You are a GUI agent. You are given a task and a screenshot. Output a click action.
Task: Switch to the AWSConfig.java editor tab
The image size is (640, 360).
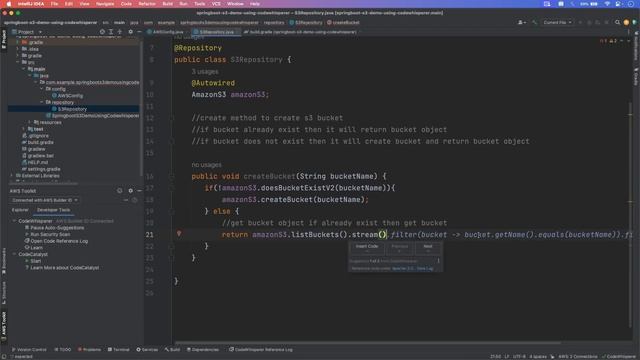(165, 32)
